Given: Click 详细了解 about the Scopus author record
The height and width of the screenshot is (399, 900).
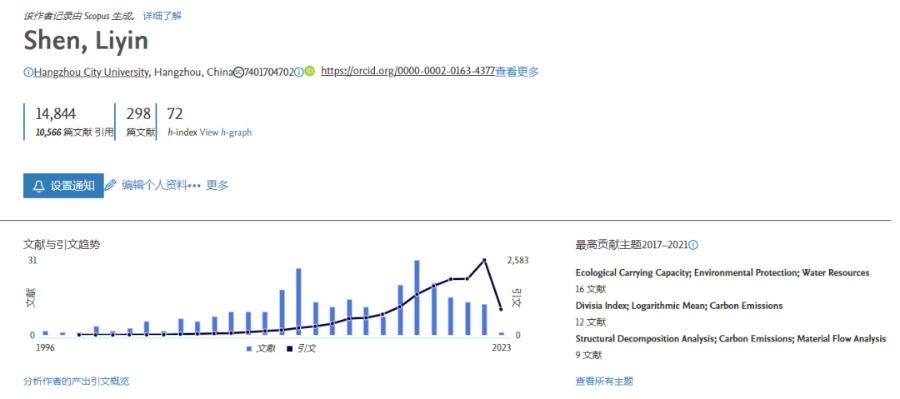Looking at the screenshot, I should (162, 16).
